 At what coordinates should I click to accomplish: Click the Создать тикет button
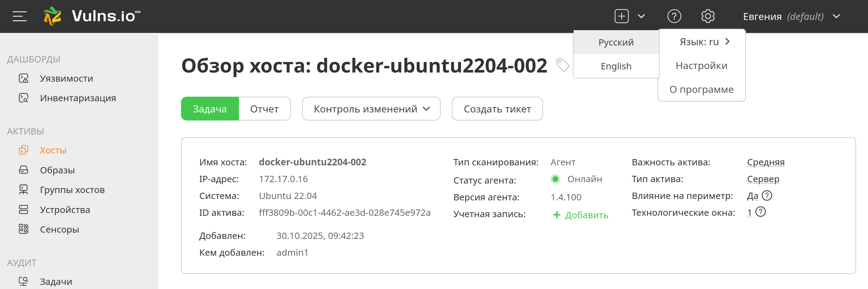[497, 109]
